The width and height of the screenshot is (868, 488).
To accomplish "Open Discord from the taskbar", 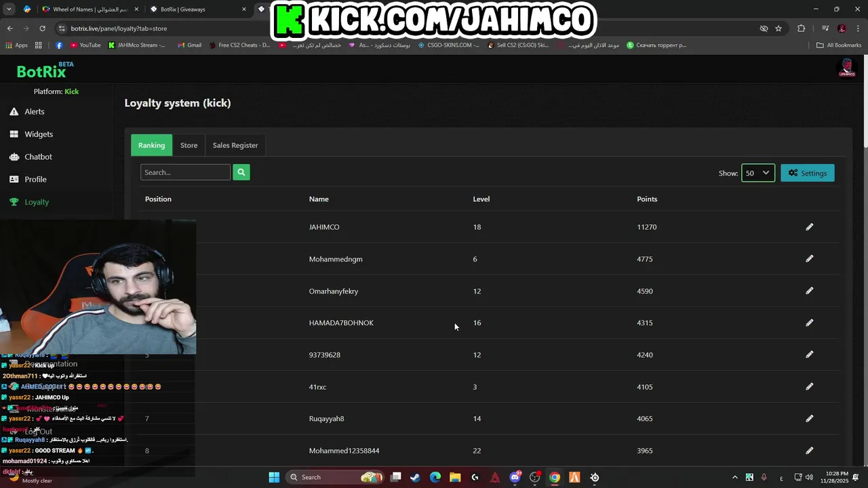I will (515, 477).
